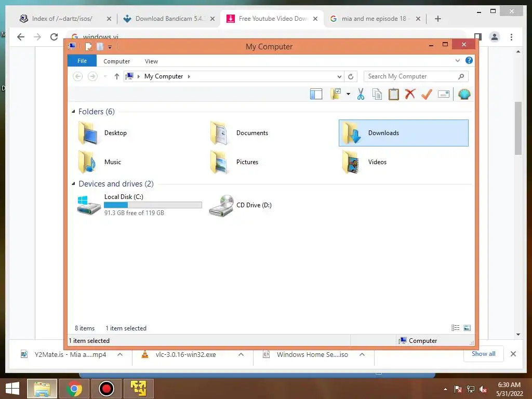
Task: Select the Downloads folder
Action: point(403,133)
